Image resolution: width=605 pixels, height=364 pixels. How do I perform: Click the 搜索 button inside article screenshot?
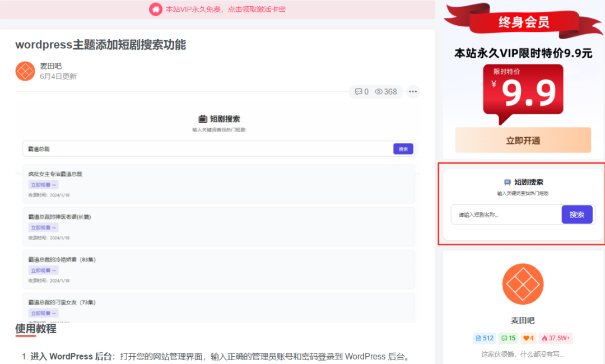403,149
